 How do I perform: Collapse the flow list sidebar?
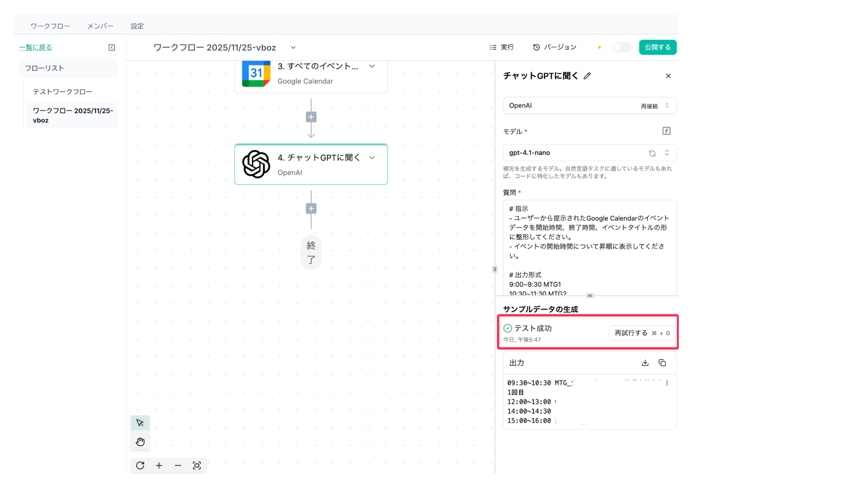[112, 47]
